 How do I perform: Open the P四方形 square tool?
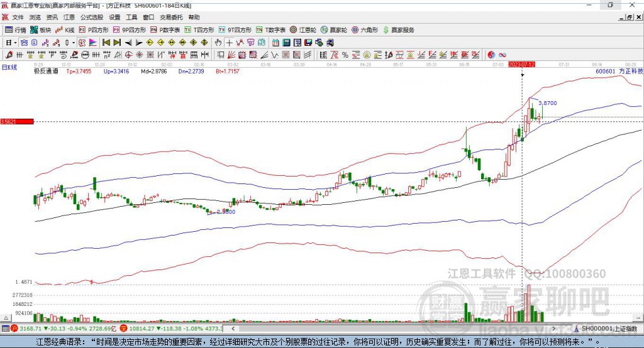point(94,30)
